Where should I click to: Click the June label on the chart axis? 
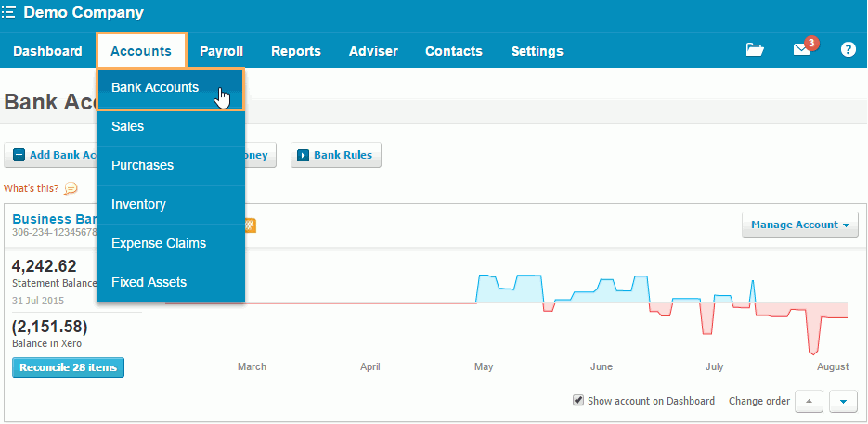click(x=602, y=366)
